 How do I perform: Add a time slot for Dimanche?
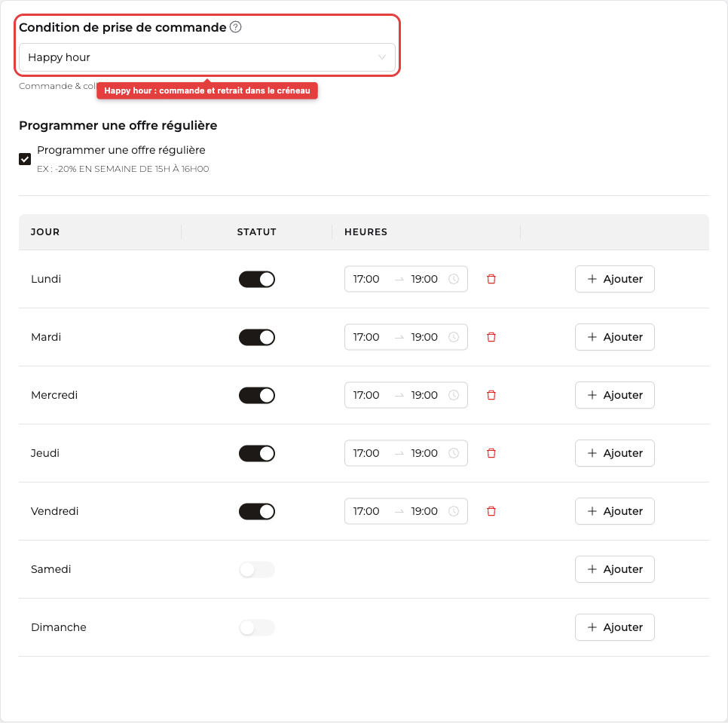tap(615, 627)
